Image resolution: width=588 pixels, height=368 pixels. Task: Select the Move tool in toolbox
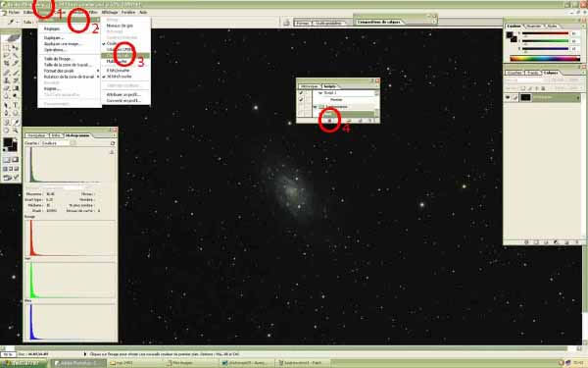coord(16,48)
